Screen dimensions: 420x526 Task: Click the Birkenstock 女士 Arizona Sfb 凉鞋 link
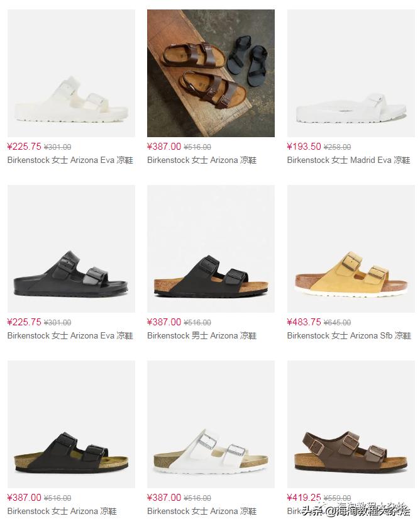(349, 335)
